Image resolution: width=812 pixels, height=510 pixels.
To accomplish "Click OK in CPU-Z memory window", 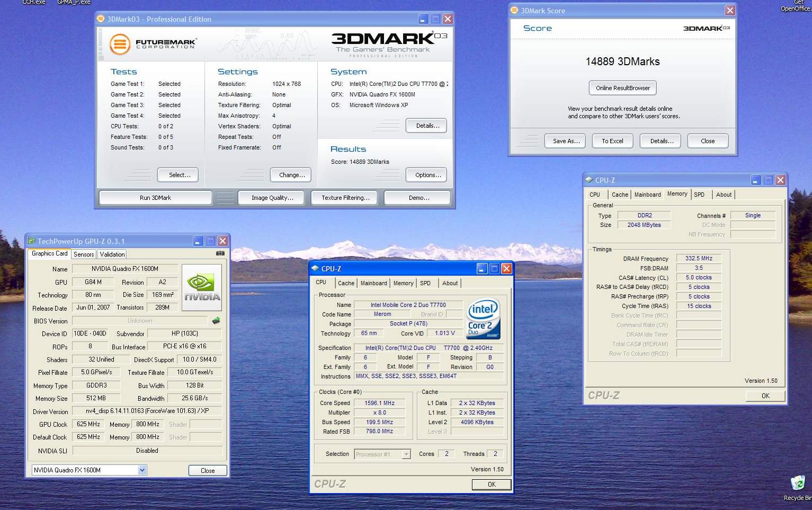I will pos(765,395).
